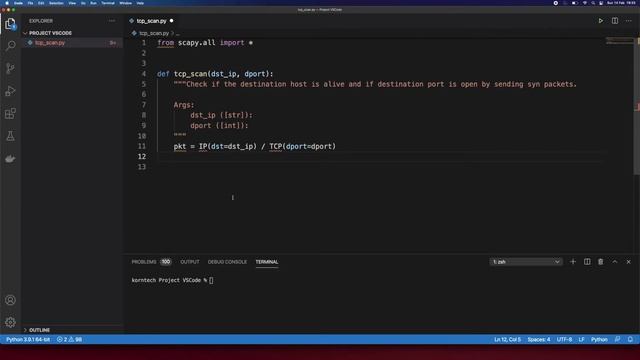This screenshot has height=360, width=640.
Task: Open the Explorer panel More Actions ellipsis
Action: point(112,21)
